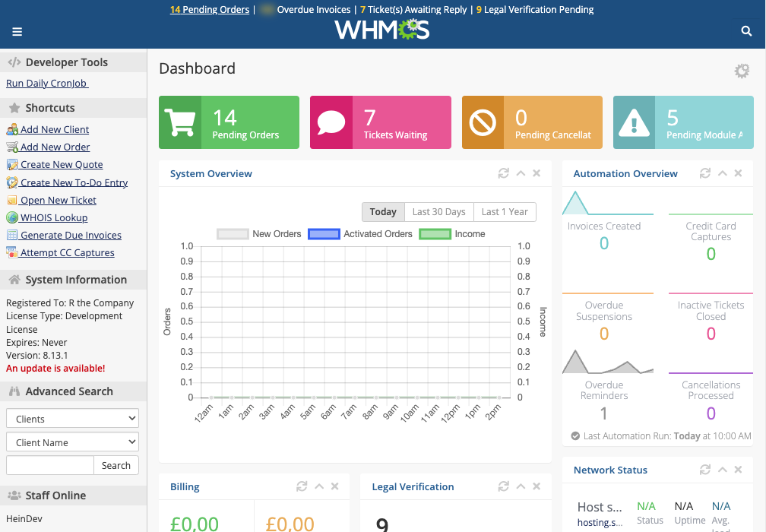Click the Advanced Search text field
The width and height of the screenshot is (766, 532).
(50, 465)
